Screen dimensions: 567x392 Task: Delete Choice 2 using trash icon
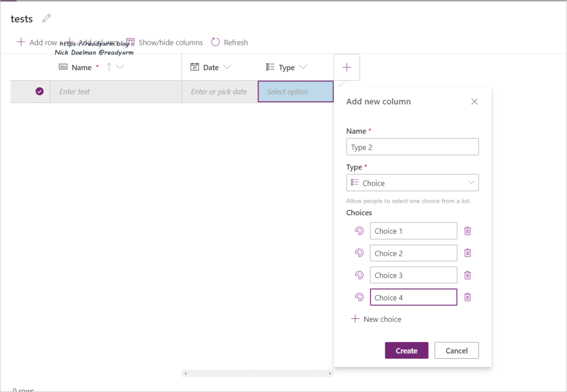[x=467, y=253]
